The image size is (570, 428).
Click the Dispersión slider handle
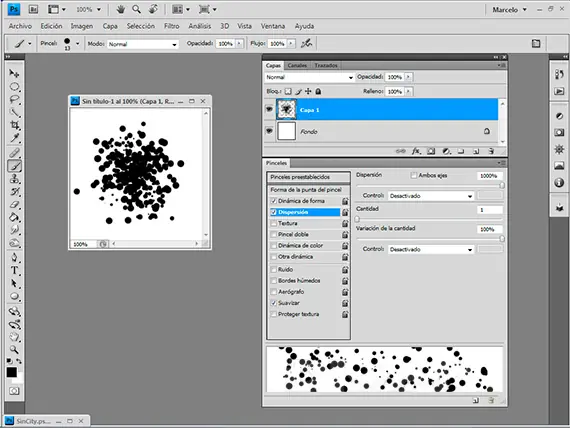tap(502, 185)
